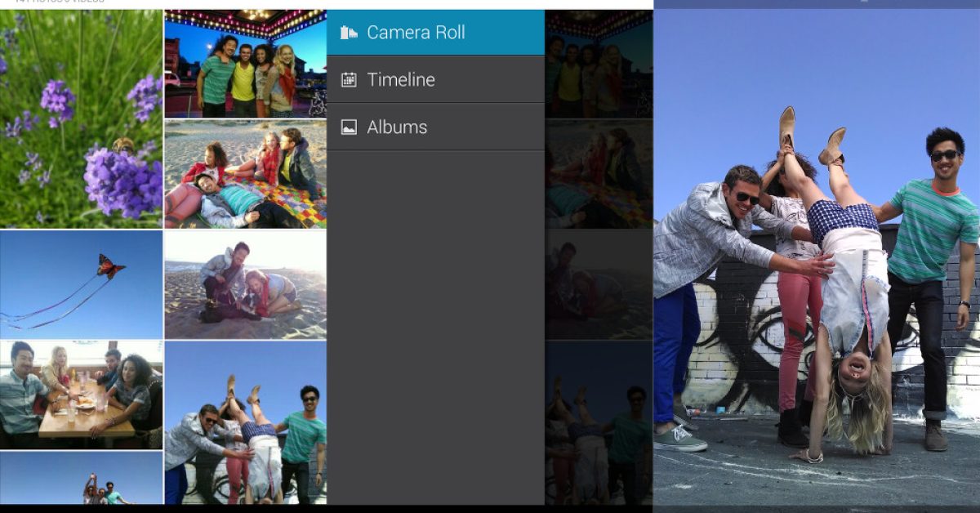Open the restaurant table group photo
This screenshot has height=513, width=980.
pyautogui.click(x=81, y=394)
